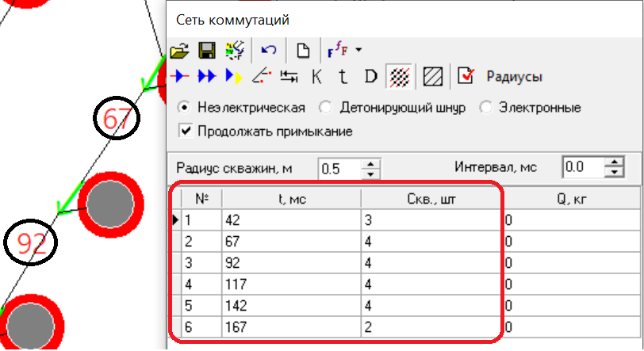Toggle the Радиусы checkbox icon
The width and height of the screenshot is (644, 351).
point(466,76)
